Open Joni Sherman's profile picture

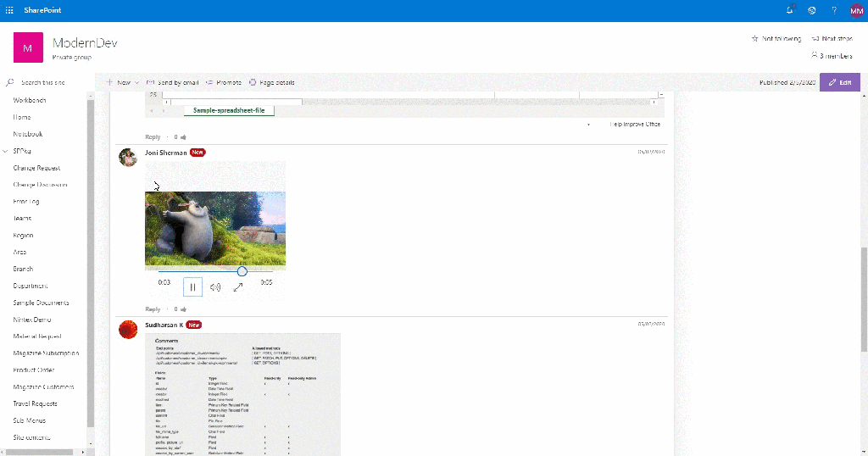pos(128,158)
